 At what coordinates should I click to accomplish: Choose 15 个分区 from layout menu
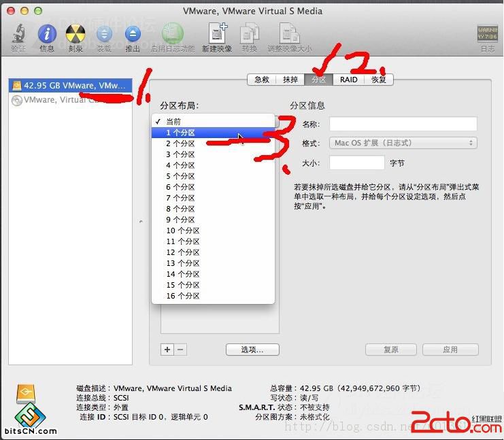(213, 285)
